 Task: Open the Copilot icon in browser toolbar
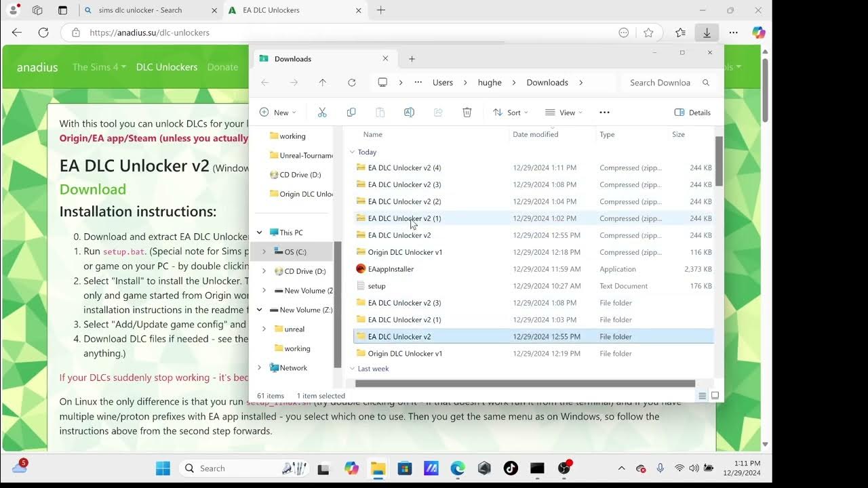coord(759,33)
